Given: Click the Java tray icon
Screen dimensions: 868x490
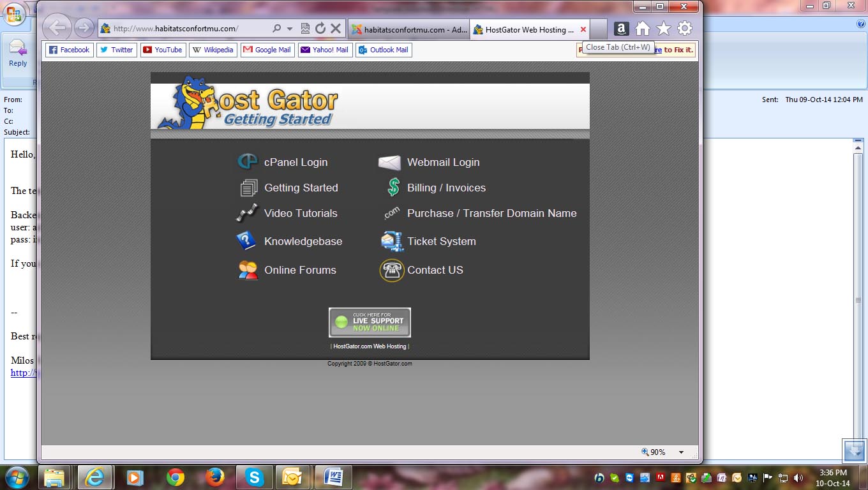Looking at the screenshot, I should (676, 478).
